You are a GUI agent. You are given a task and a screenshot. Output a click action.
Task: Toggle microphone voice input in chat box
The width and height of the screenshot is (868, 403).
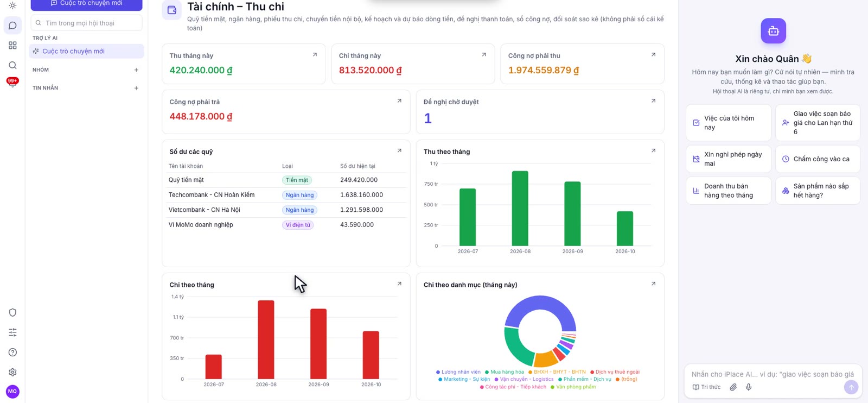point(749,387)
